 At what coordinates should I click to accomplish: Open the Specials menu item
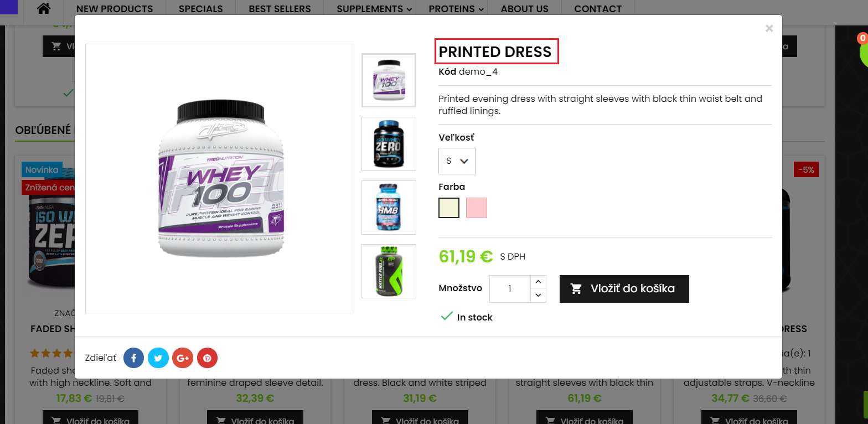(201, 9)
